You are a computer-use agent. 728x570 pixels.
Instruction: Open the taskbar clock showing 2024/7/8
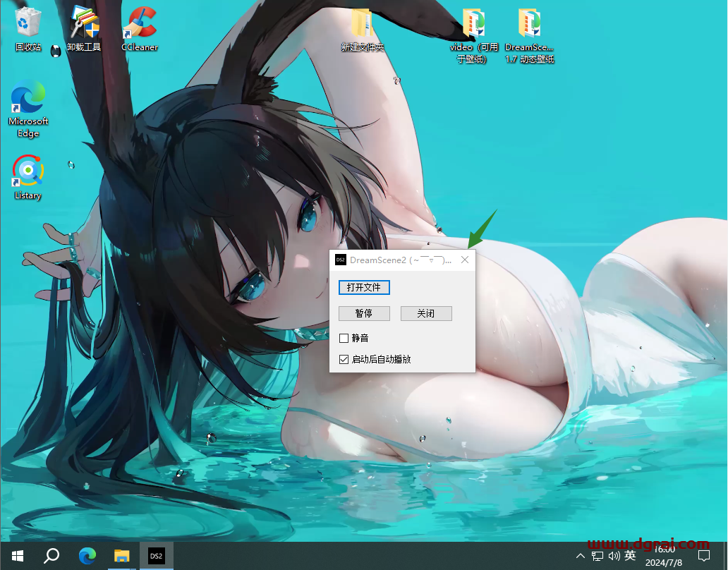point(664,556)
